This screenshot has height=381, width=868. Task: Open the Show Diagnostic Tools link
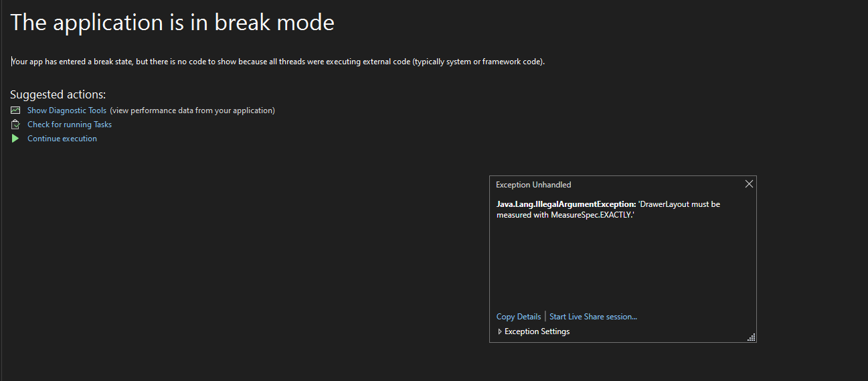(x=67, y=110)
